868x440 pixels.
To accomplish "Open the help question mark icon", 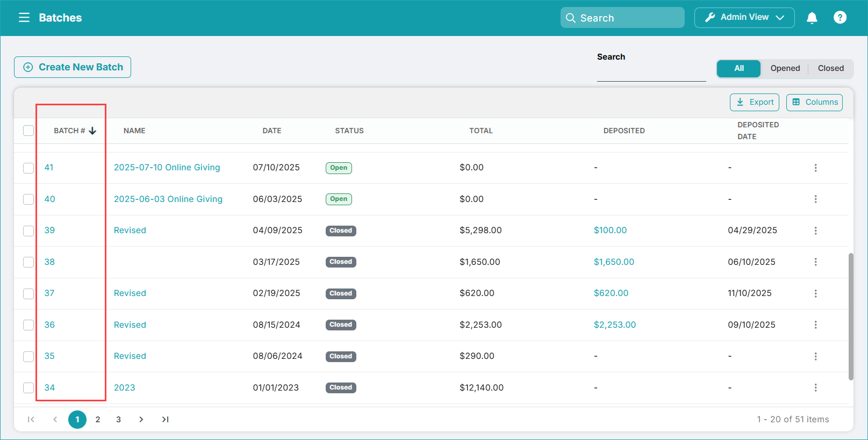I will point(840,18).
